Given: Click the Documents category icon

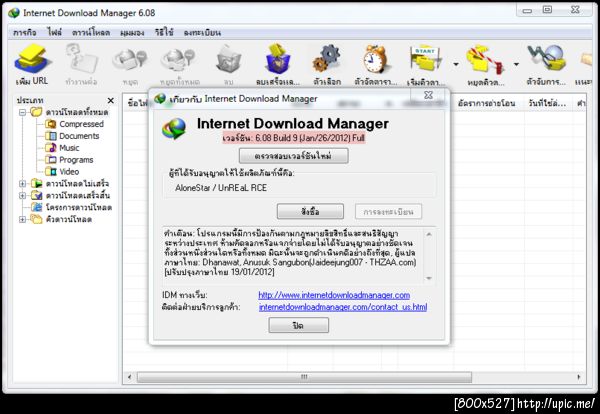Looking at the screenshot, I should (x=51, y=136).
